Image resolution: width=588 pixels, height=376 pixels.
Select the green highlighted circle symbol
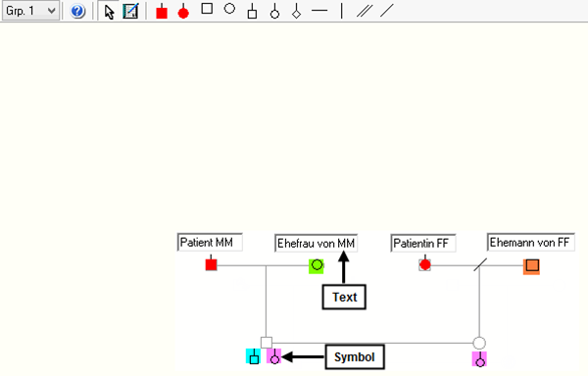click(317, 266)
